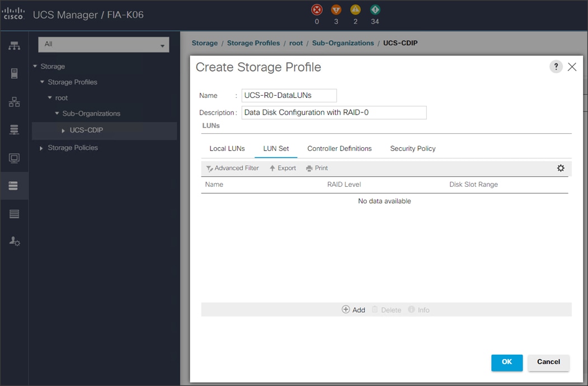Image resolution: width=588 pixels, height=386 pixels.
Task: Click the help question mark in the dialog
Action: (556, 66)
